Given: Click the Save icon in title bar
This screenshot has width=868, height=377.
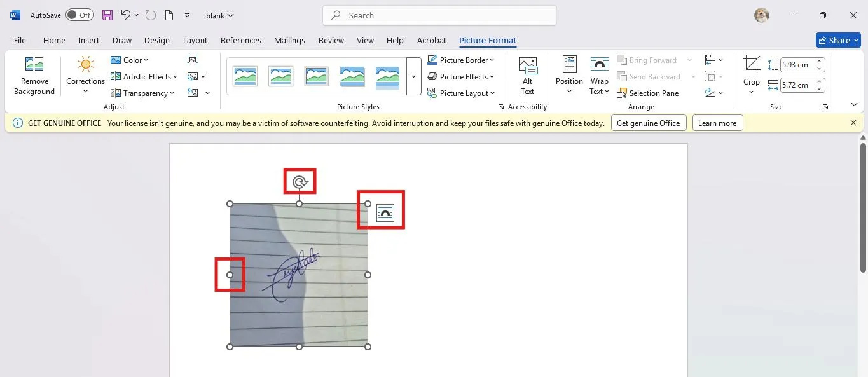Looking at the screenshot, I should [107, 15].
